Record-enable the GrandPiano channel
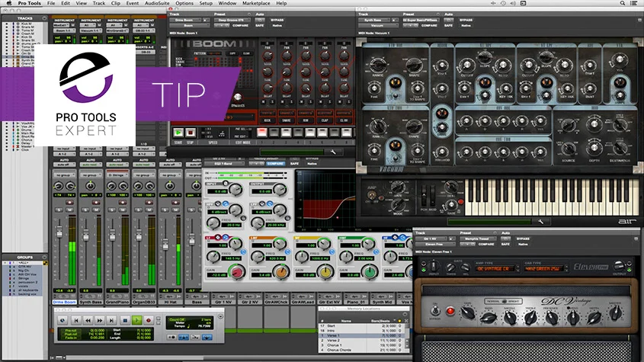Image resolution: width=644 pixels, height=362 pixels. [123, 202]
